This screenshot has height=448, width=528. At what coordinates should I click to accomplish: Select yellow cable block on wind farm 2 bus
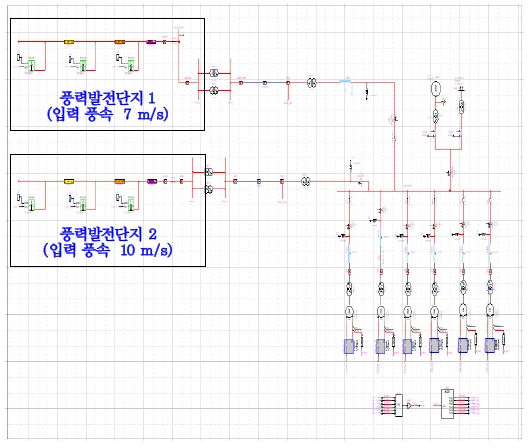pos(69,182)
